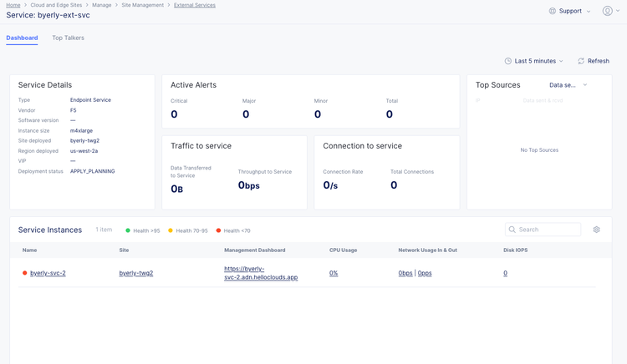Screen dimensions: 627x364
Task: Go to the External Services breadcrumb
Action: pos(194,5)
